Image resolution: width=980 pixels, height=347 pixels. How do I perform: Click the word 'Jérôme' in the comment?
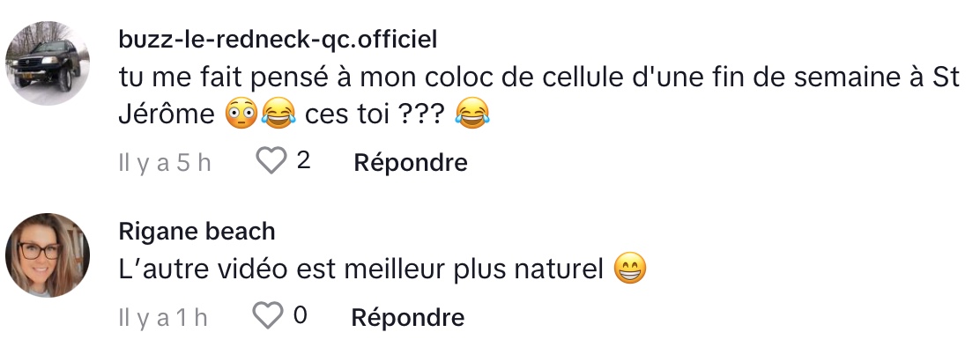click(x=167, y=115)
